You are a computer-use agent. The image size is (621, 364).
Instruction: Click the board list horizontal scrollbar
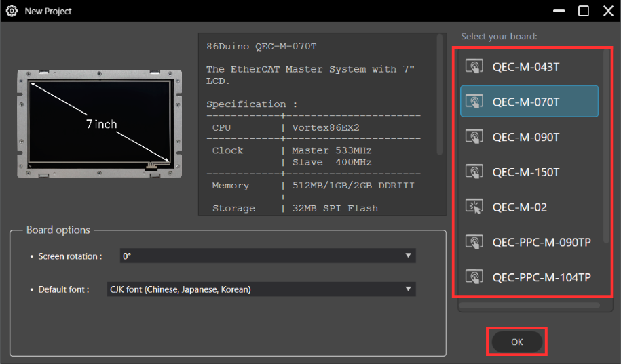(x=529, y=306)
